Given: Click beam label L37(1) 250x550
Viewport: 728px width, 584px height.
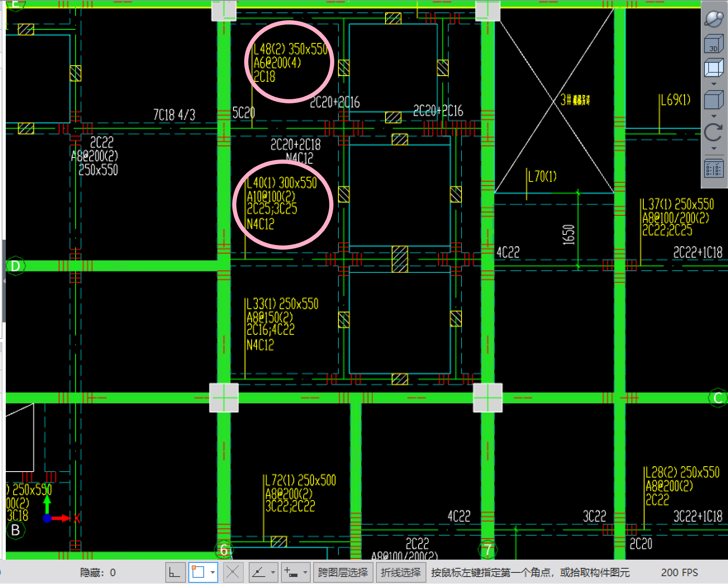Looking at the screenshot, I should pos(678,204).
